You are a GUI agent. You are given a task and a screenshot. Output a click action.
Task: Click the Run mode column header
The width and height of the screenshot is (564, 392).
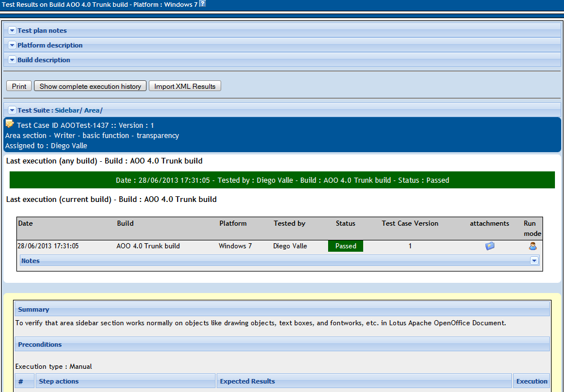[532, 229]
